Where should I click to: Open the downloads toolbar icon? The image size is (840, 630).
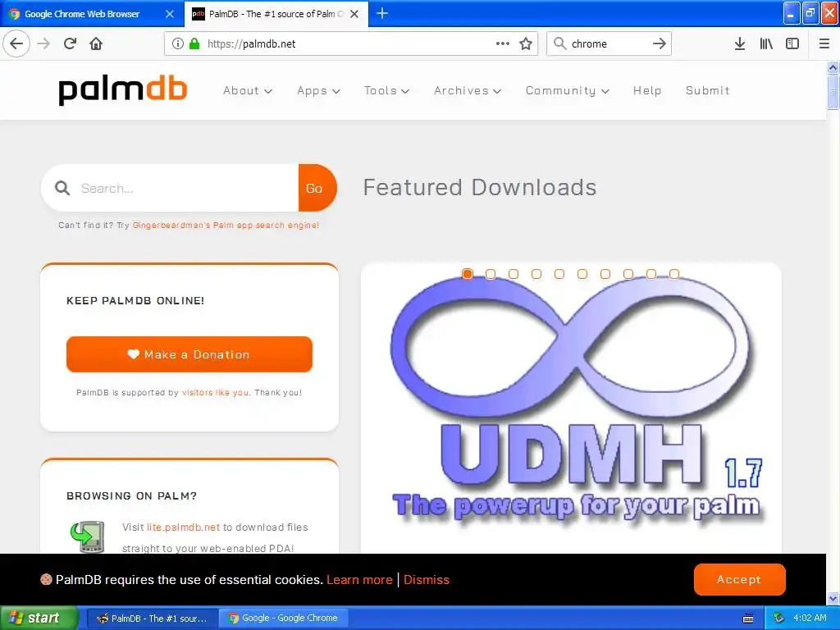point(740,43)
